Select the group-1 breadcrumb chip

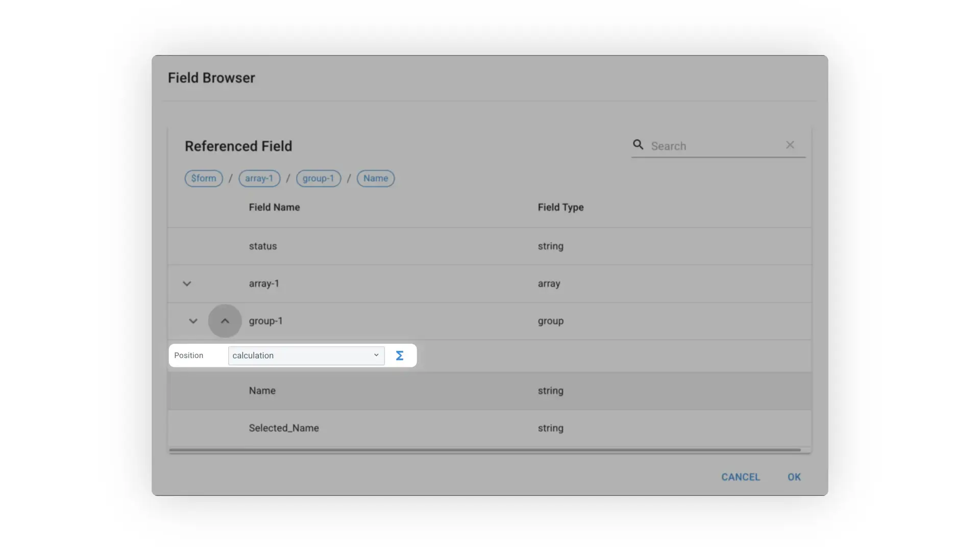tap(318, 178)
